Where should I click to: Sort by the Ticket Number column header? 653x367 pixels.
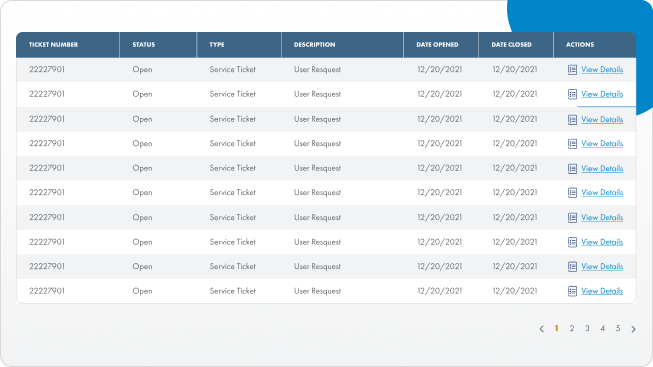[53, 45]
